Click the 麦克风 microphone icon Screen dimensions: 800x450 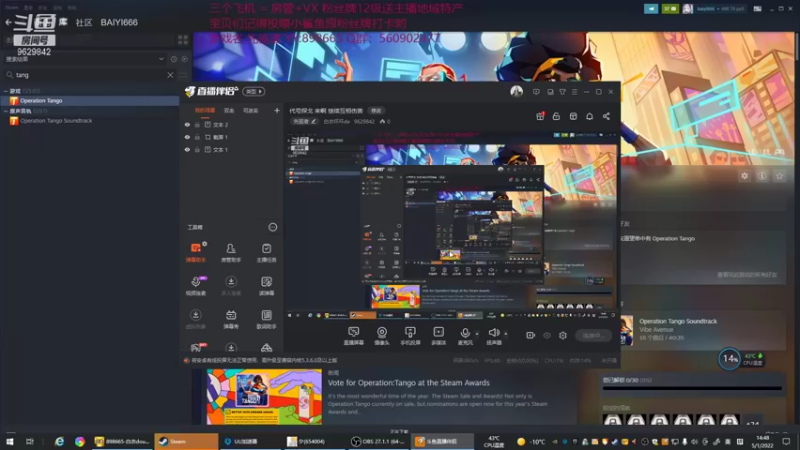[465, 333]
